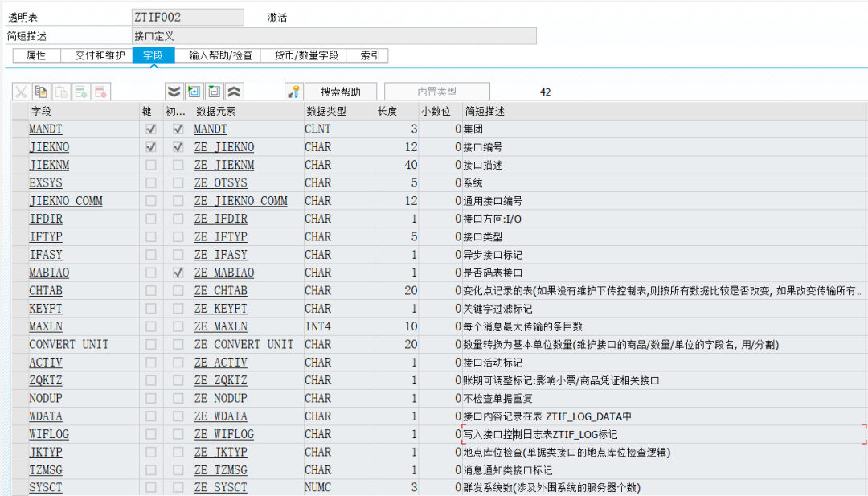Select the row selector for IFTYP row
868x496 pixels.
pos(20,237)
